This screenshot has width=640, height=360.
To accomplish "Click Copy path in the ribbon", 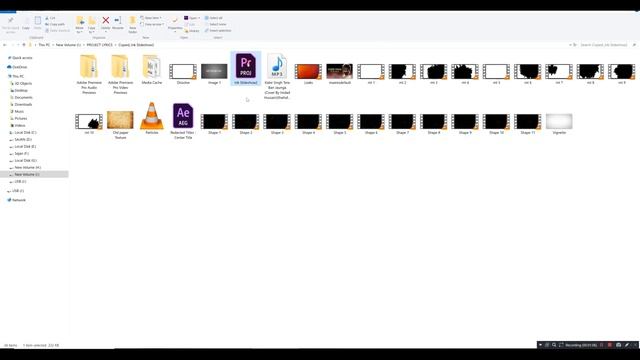I will 55,24.
